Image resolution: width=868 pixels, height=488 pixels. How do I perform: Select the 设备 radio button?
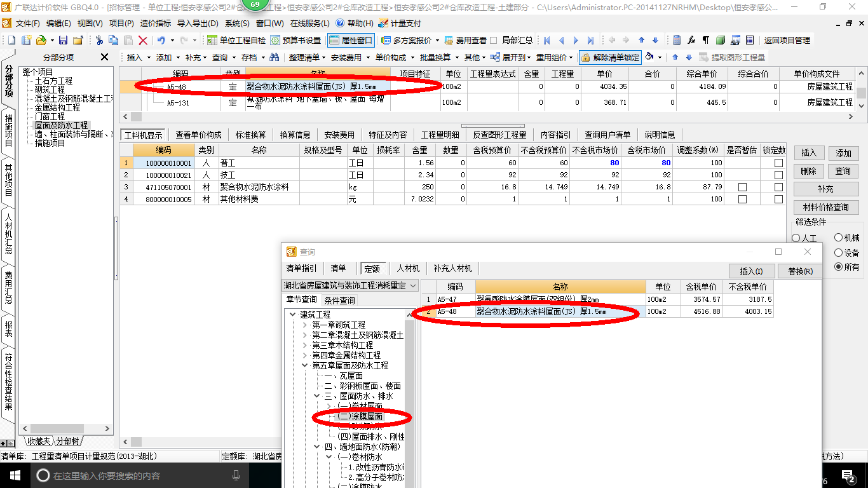click(x=838, y=252)
